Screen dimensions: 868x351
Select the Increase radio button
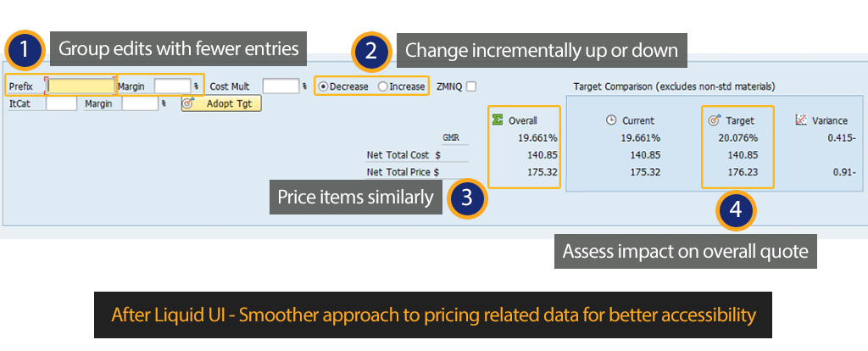pyautogui.click(x=382, y=86)
